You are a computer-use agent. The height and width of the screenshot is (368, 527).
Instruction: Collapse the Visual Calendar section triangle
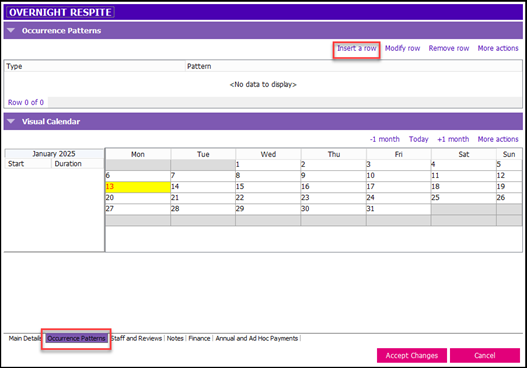[11, 121]
